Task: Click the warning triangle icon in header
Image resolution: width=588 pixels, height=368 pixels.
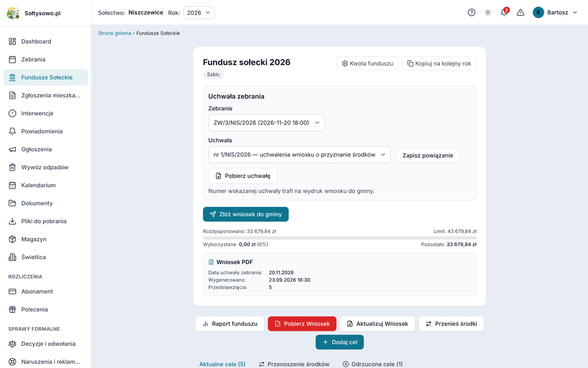Action: pos(520,13)
